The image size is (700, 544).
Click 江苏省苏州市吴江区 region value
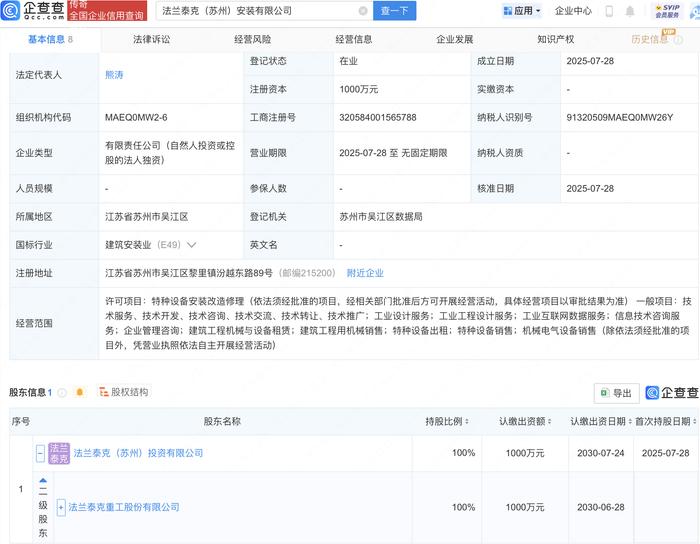(x=146, y=217)
